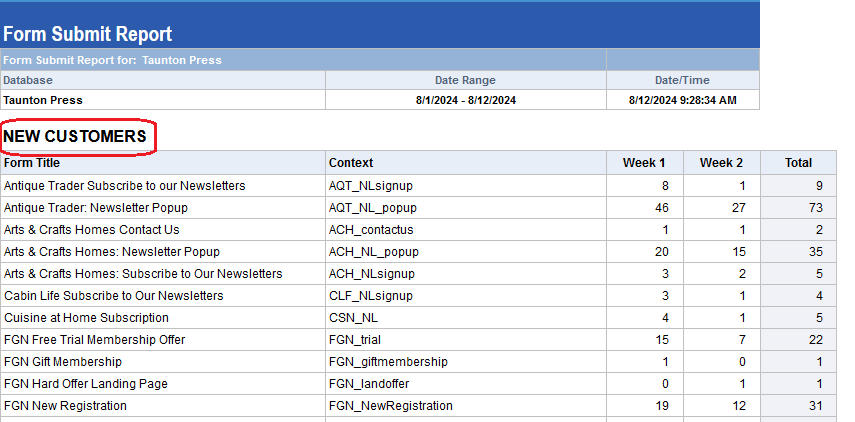The image size is (855, 422).
Task: Select the FGN Hard Offer Landing Page row
Action: [x=86, y=384]
